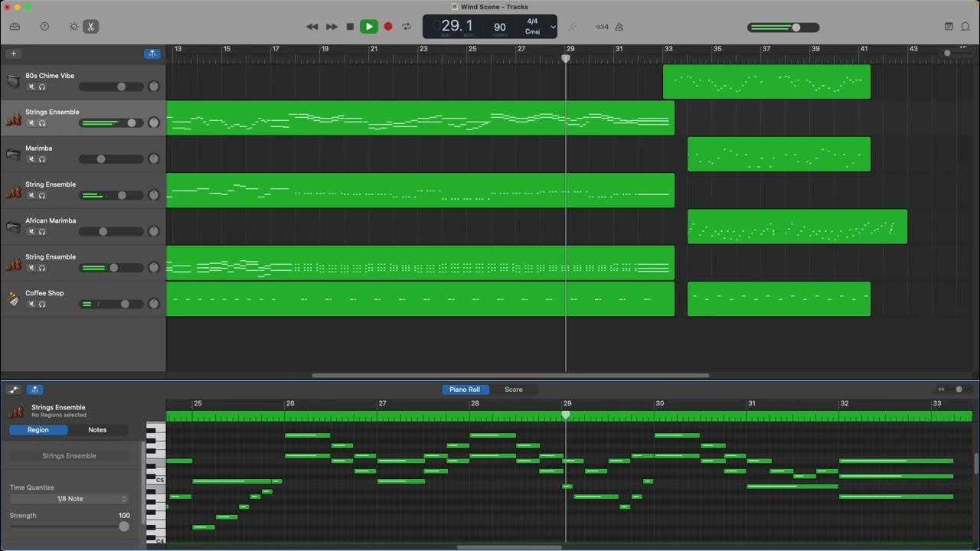Toggle the 1234 Count-in button
This screenshot has height=551, width=980.
click(x=602, y=27)
